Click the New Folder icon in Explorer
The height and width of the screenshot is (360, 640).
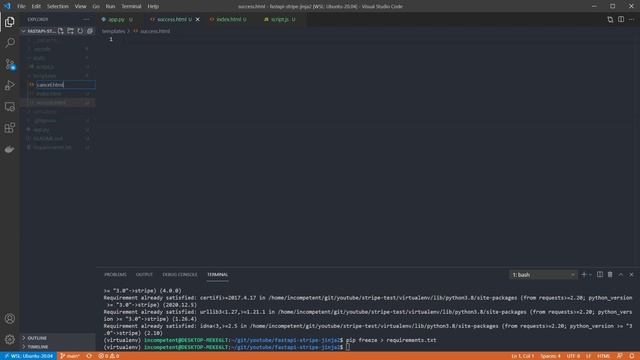pos(71,31)
